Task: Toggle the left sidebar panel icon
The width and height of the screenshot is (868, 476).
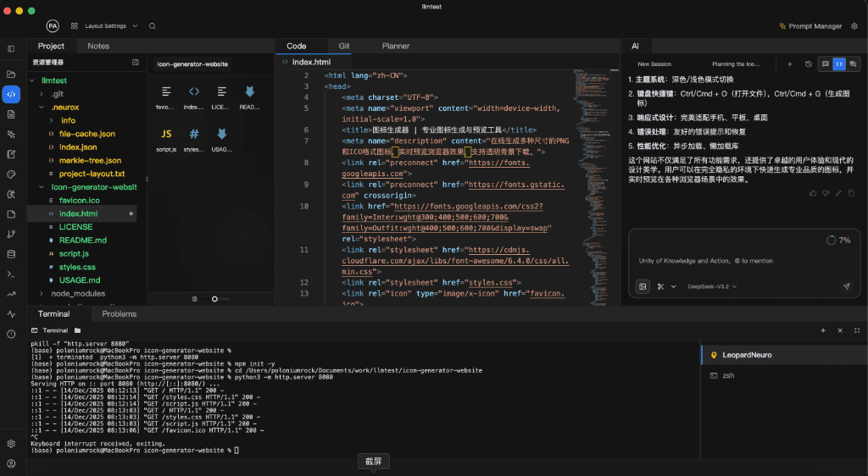Action: [x=11, y=48]
